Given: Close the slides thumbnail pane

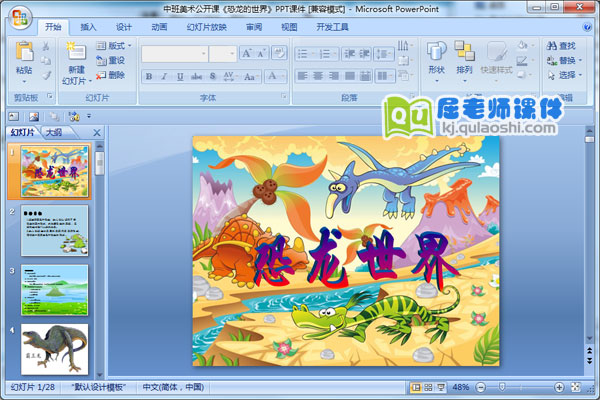Looking at the screenshot, I should pos(97,133).
